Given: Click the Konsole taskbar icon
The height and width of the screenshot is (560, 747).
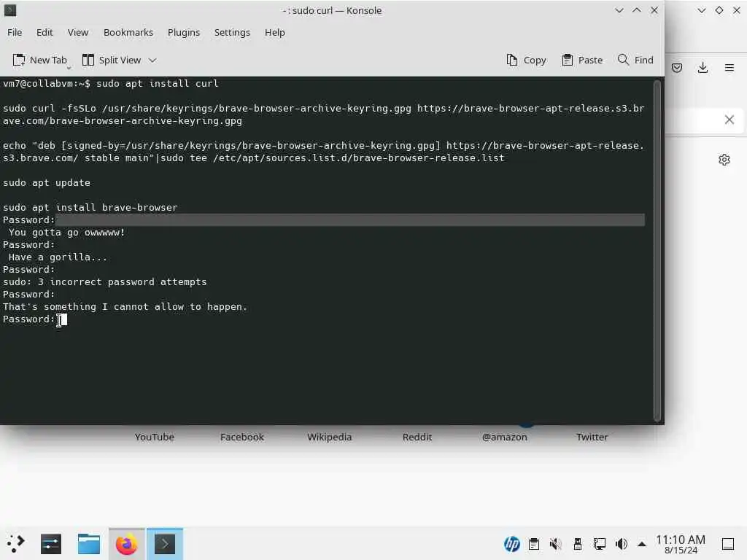Looking at the screenshot, I should (165, 544).
